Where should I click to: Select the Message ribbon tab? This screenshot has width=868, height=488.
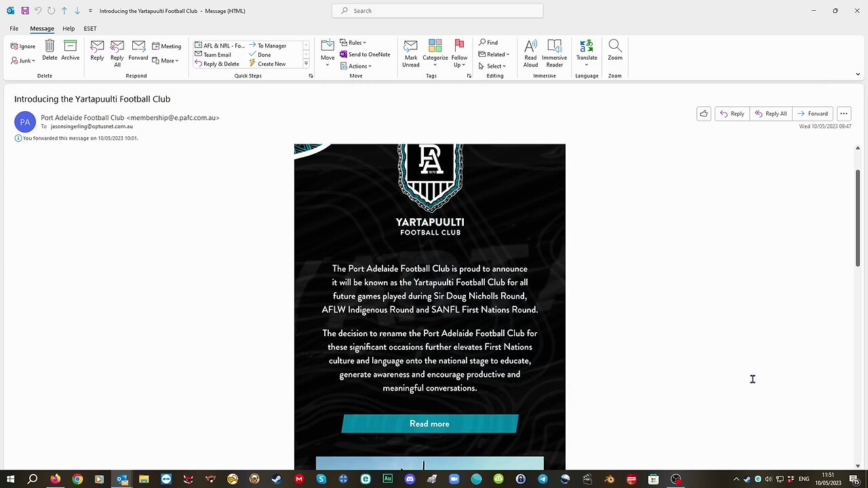click(42, 28)
